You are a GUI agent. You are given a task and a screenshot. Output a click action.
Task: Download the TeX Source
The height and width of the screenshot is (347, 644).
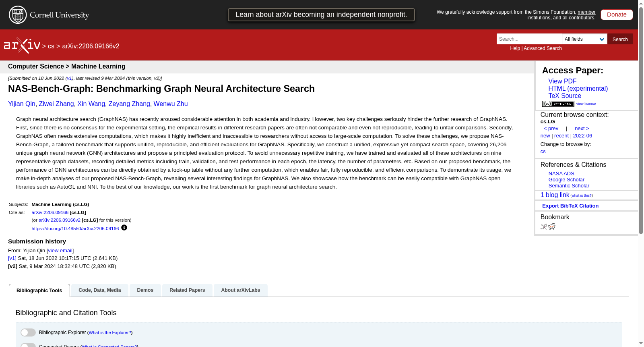pos(565,96)
